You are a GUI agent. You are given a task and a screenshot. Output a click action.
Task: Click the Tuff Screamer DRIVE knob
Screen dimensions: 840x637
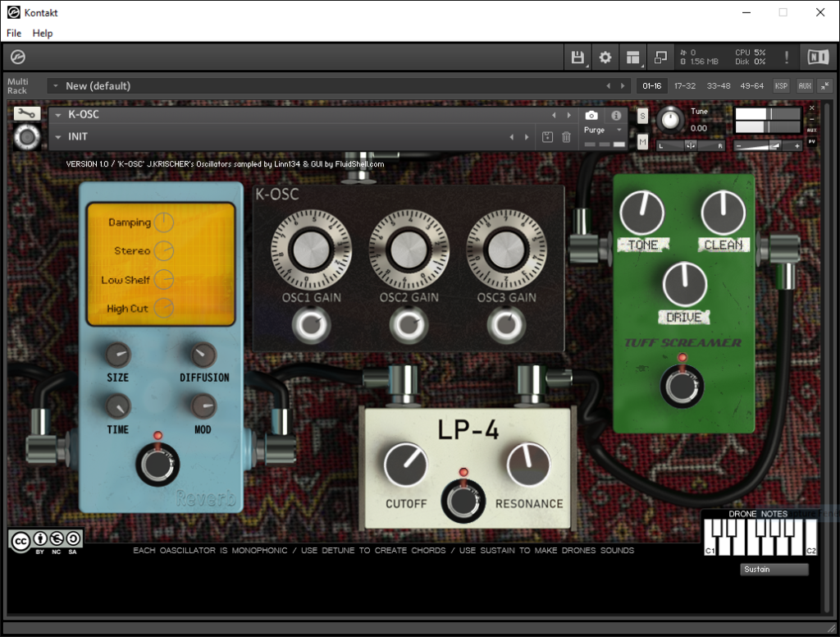(x=685, y=284)
